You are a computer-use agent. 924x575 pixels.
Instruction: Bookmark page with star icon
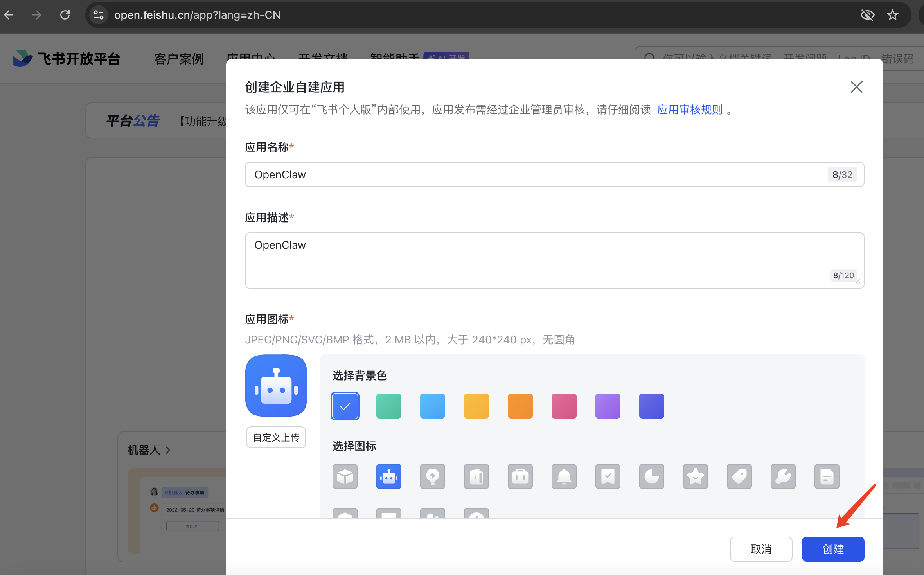[892, 15]
